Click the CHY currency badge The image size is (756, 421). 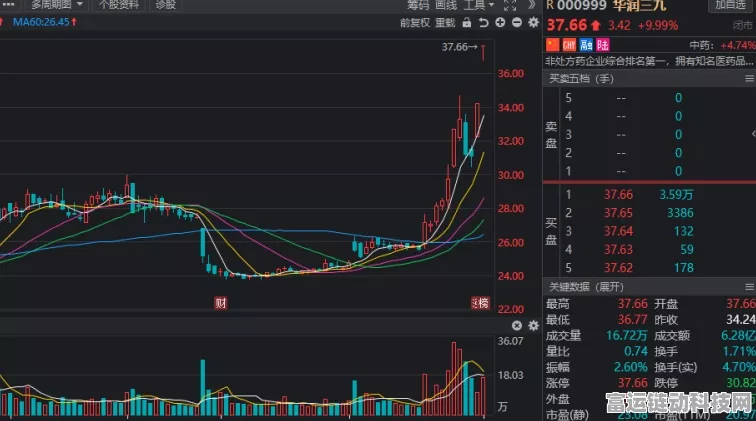coord(569,45)
